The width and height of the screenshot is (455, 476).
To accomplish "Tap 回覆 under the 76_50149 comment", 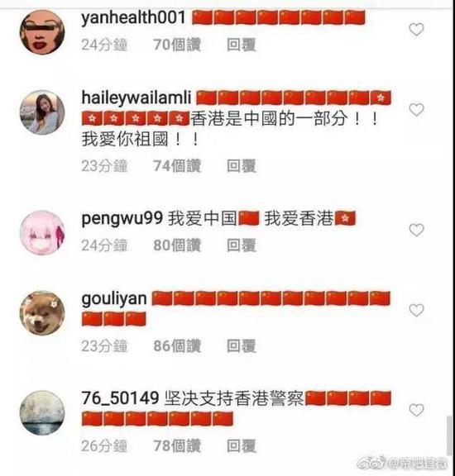I will click(x=242, y=446).
